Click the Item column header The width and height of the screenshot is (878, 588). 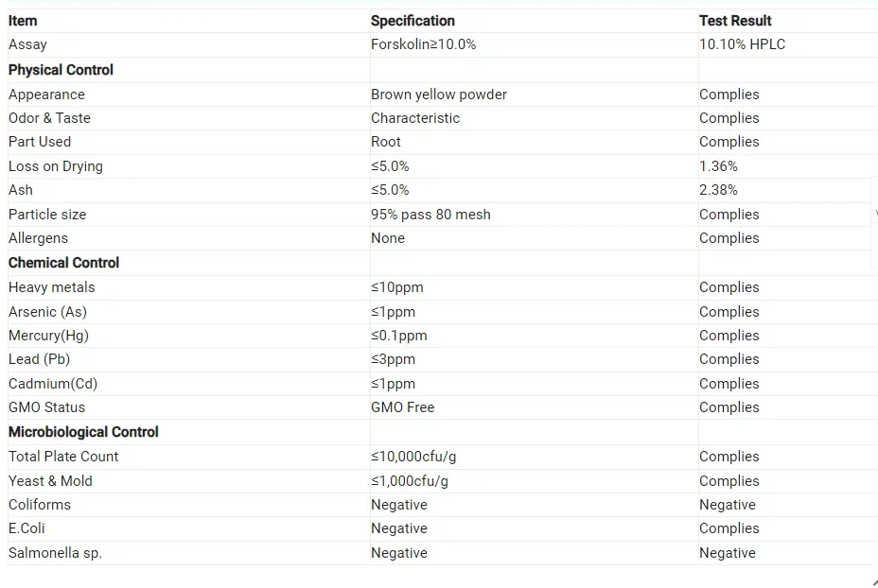[x=23, y=21]
